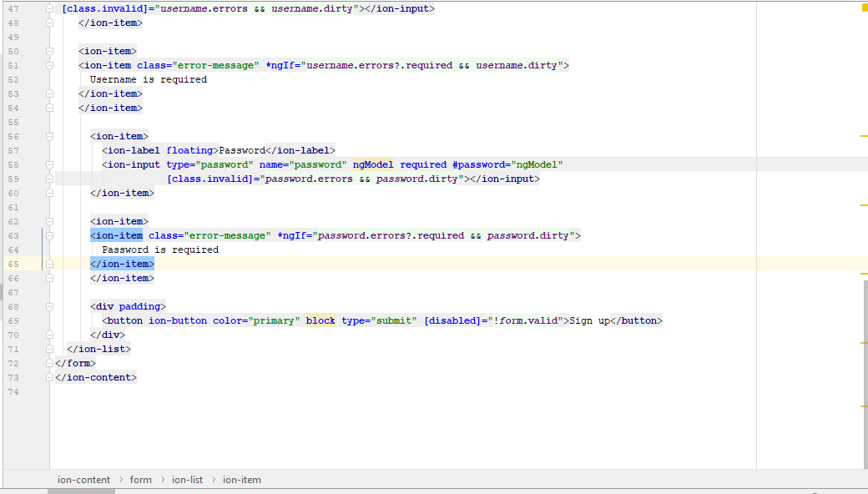868x494 pixels.
Task: Click the 'Sign up' button text in code
Action: (x=589, y=320)
